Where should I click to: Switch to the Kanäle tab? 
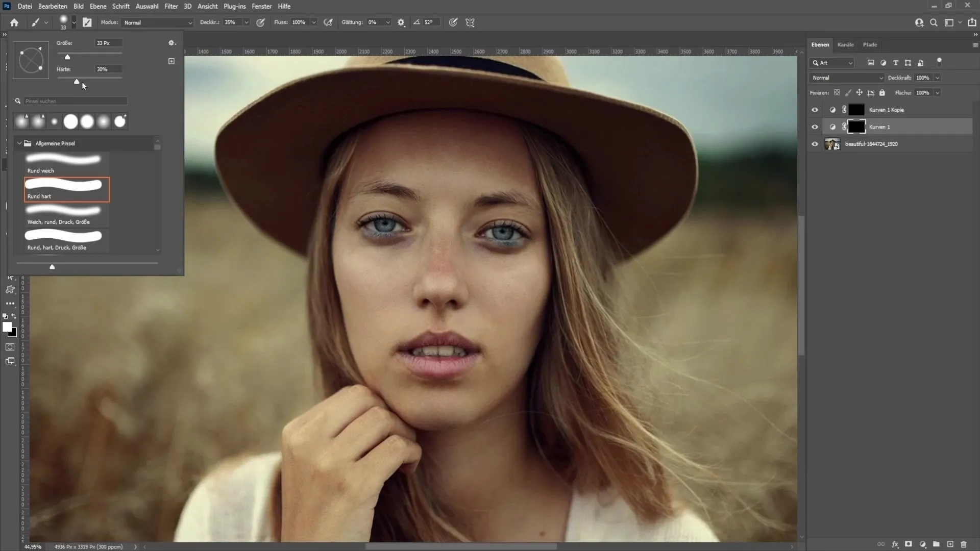847,44
